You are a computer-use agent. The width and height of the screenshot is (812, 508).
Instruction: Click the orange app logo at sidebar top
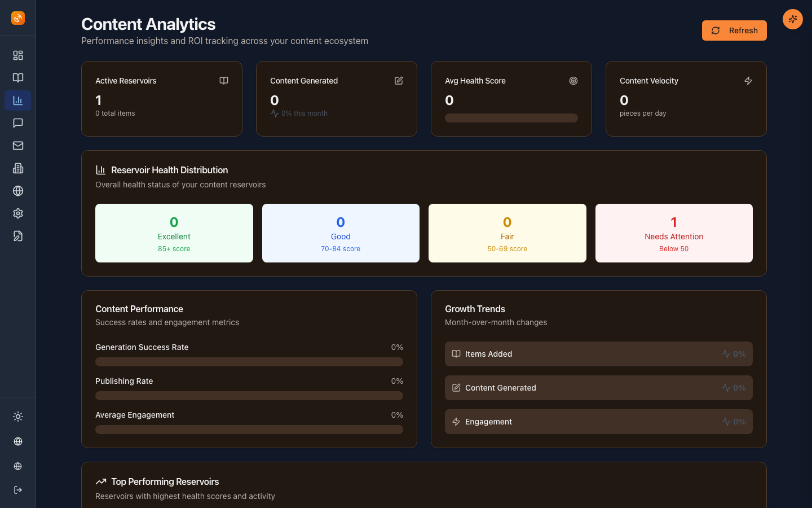coord(17,17)
